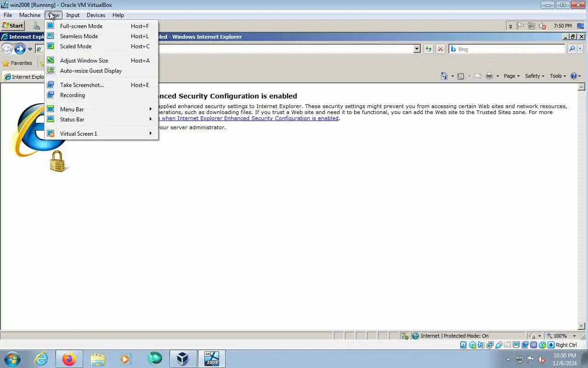Select the Internet Explorer page tab
Viewport: 588px width, 368px height.
coord(24,77)
